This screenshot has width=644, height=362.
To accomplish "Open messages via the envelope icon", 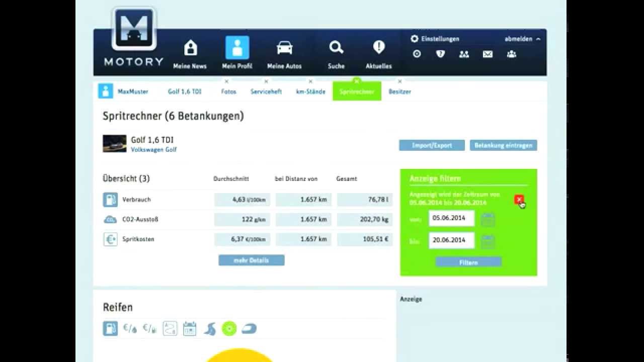I will 488,54.
